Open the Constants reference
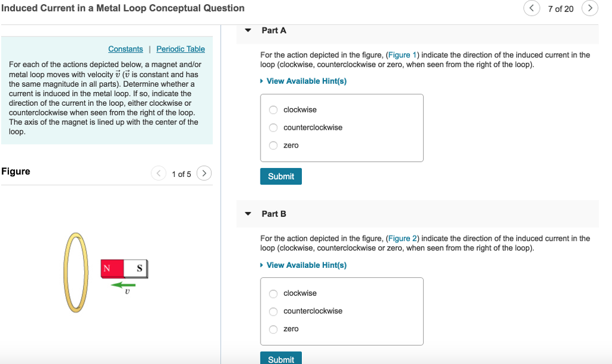Image resolution: width=612 pixels, height=364 pixels. 125,48
